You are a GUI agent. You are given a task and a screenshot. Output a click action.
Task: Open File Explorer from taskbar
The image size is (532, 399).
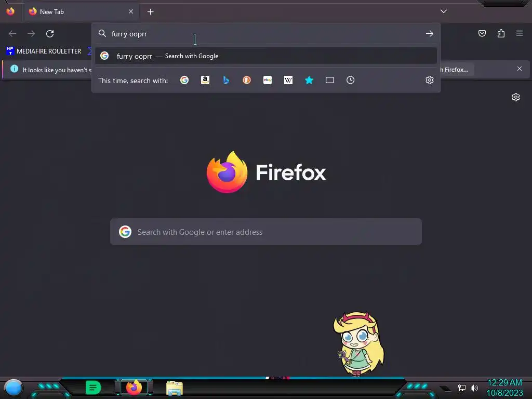pyautogui.click(x=175, y=388)
